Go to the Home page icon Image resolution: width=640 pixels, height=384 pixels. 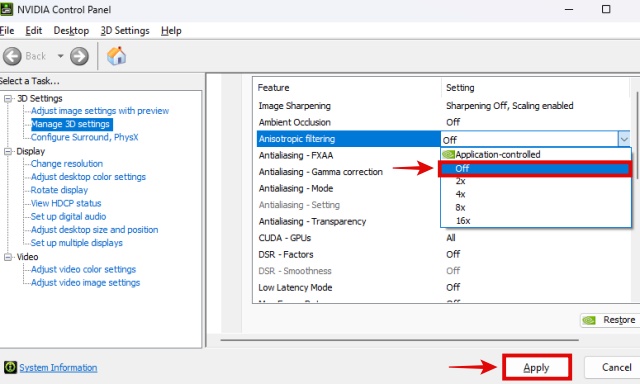pyautogui.click(x=116, y=56)
